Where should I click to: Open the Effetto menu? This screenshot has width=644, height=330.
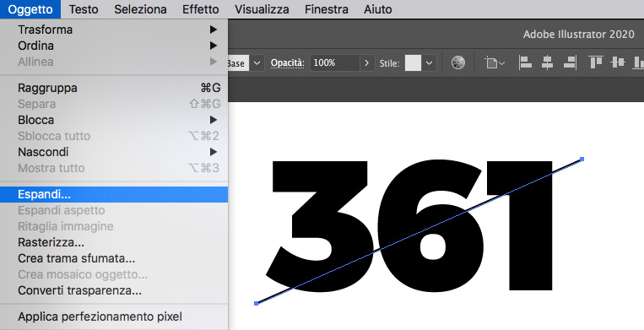(200, 9)
